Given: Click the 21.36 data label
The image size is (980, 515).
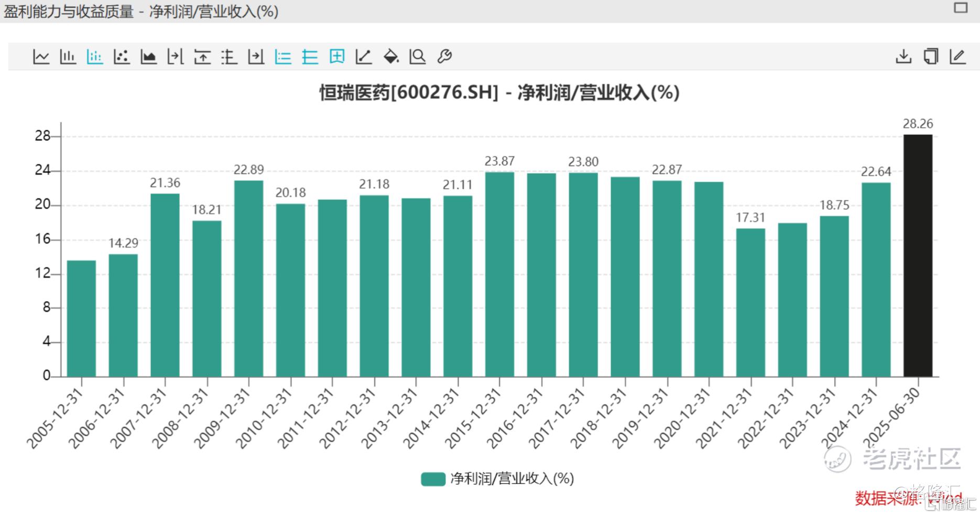Looking at the screenshot, I should 165,183.
